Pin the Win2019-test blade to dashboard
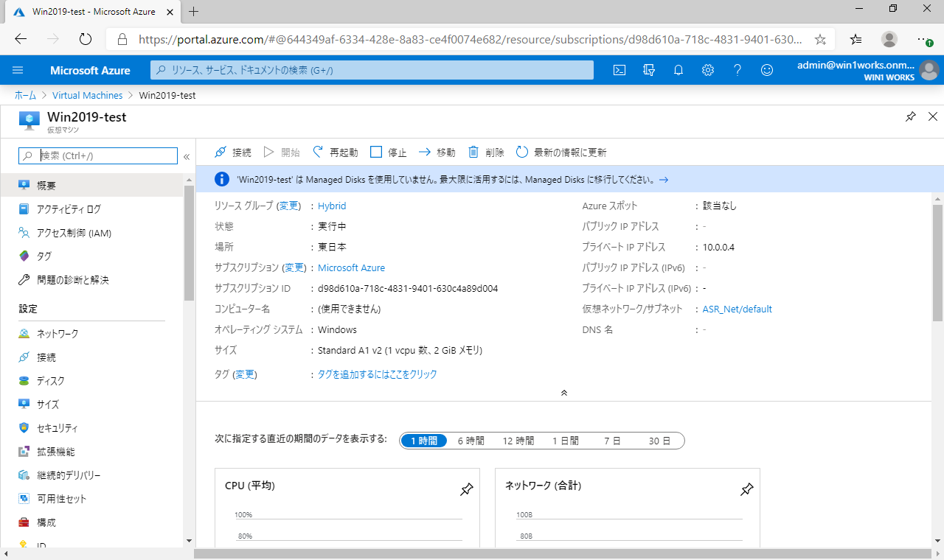The image size is (944, 560). (x=911, y=116)
